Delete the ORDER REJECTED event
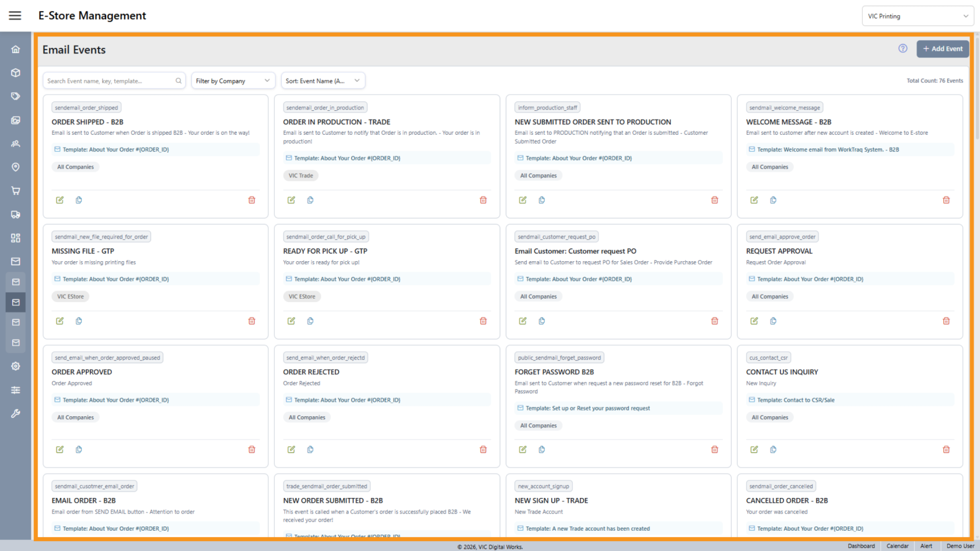This screenshot has height=551, width=980. pos(483,450)
